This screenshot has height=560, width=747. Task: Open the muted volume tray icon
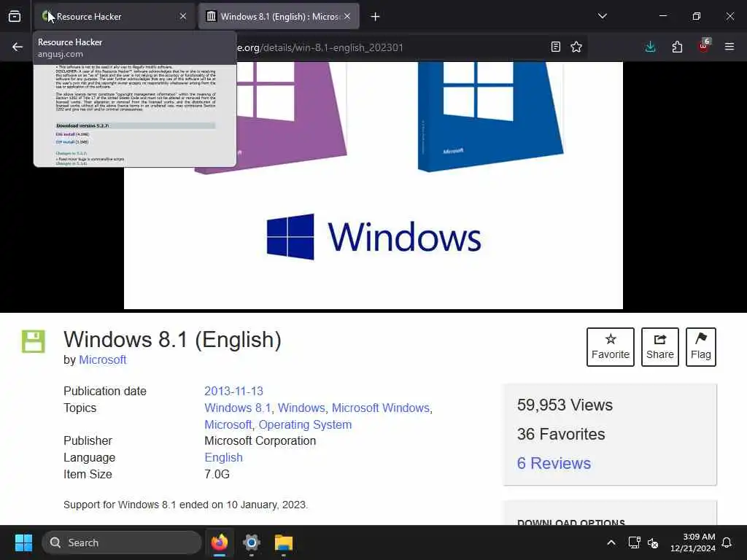tap(653, 542)
